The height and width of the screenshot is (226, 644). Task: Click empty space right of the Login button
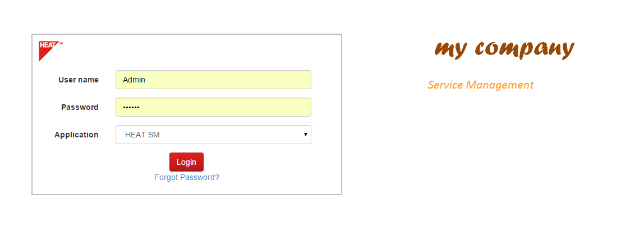(258, 162)
